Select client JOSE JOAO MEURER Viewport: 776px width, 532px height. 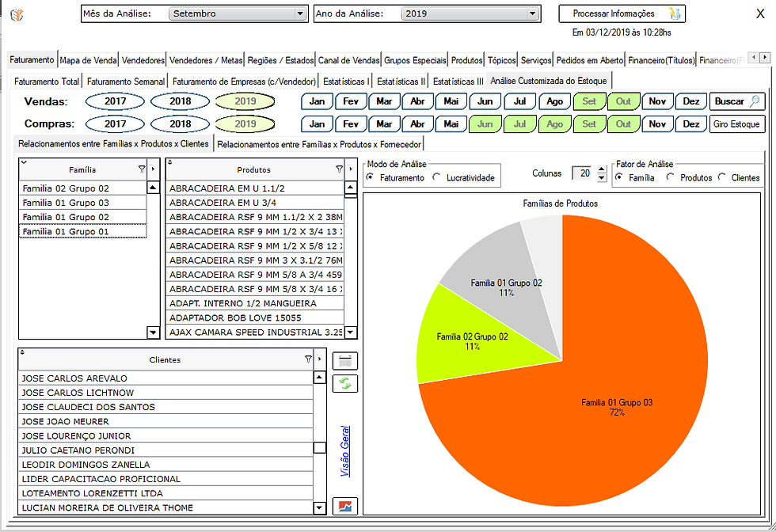pos(165,421)
